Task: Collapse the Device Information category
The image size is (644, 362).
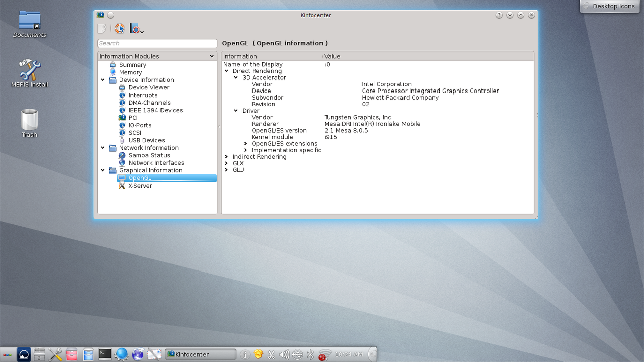Action: [x=103, y=80]
